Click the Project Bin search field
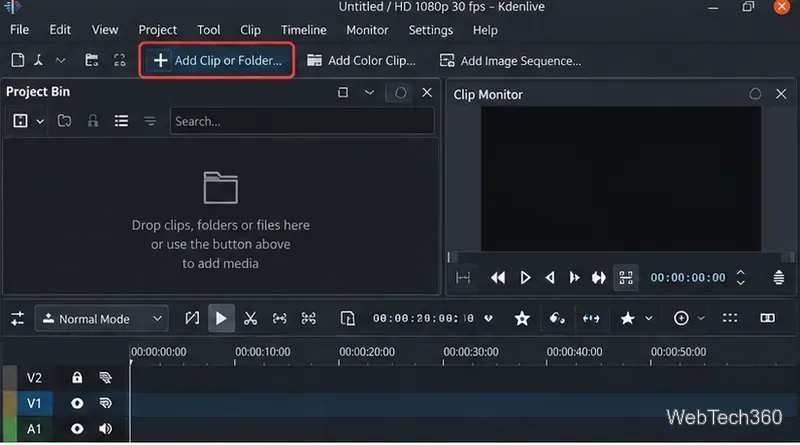 point(302,121)
